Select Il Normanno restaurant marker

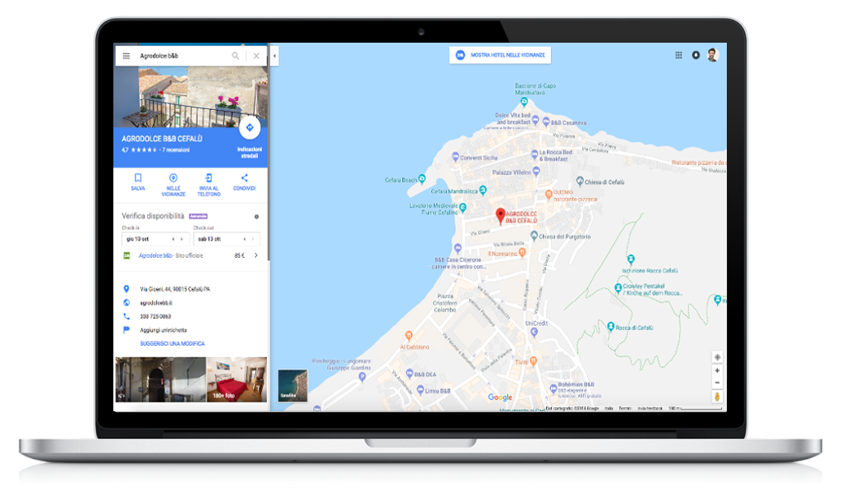pos(522,252)
